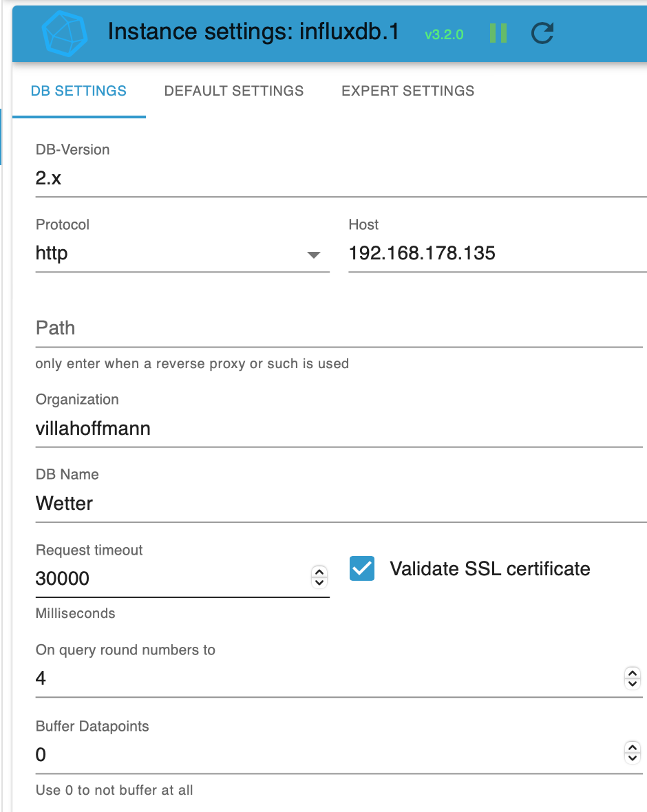Click the Buffer Datapoints value field
Viewport: 647px width, 812px height.
[x=323, y=755]
